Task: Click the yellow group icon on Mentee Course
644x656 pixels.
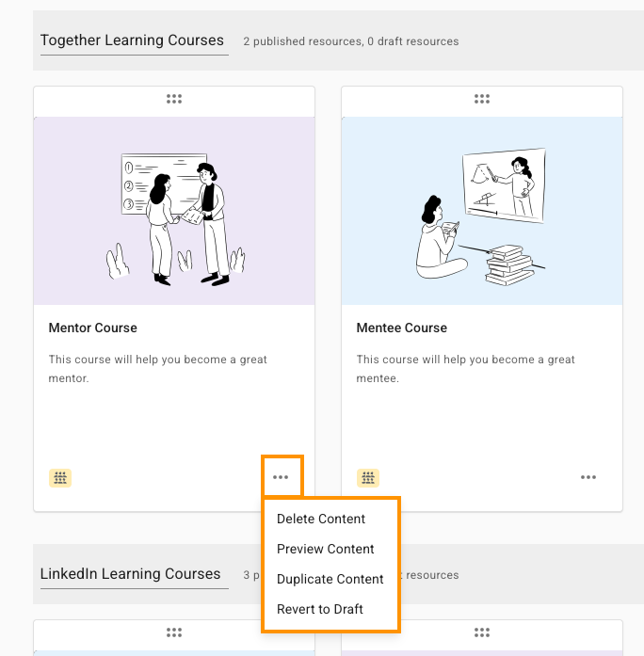Action: click(x=368, y=478)
